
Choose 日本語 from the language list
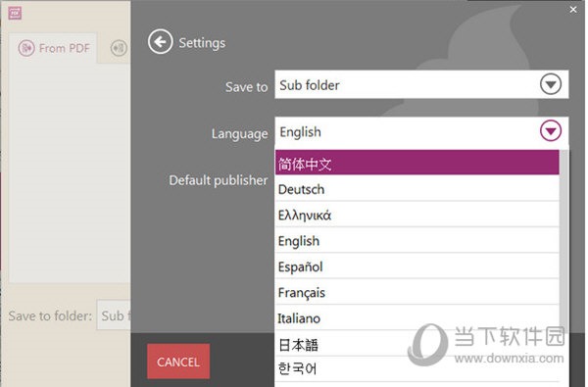417,344
